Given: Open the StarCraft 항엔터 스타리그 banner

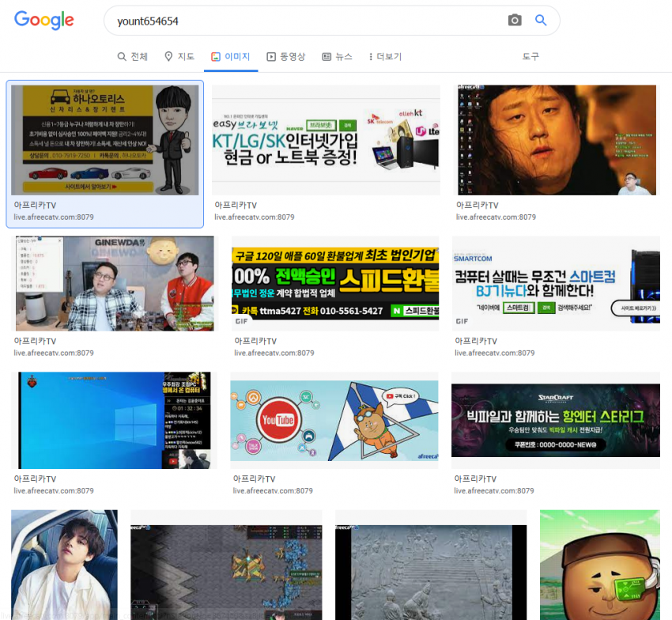Looking at the screenshot, I should (556, 420).
